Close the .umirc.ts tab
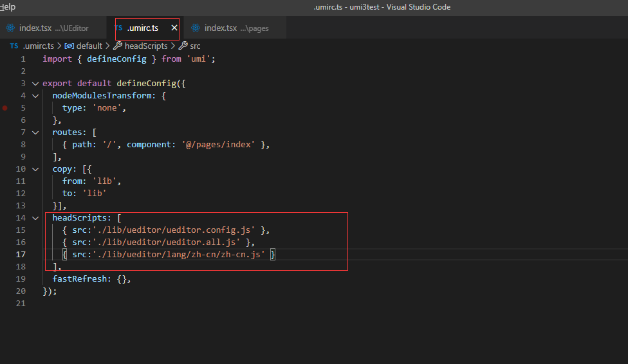 point(174,28)
